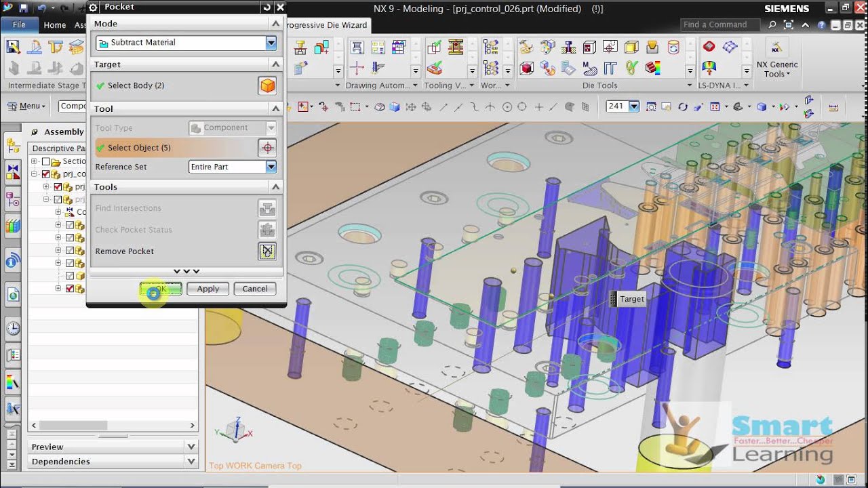
Task: Open the Reference Set dropdown showing Entire Part
Action: [x=271, y=167]
